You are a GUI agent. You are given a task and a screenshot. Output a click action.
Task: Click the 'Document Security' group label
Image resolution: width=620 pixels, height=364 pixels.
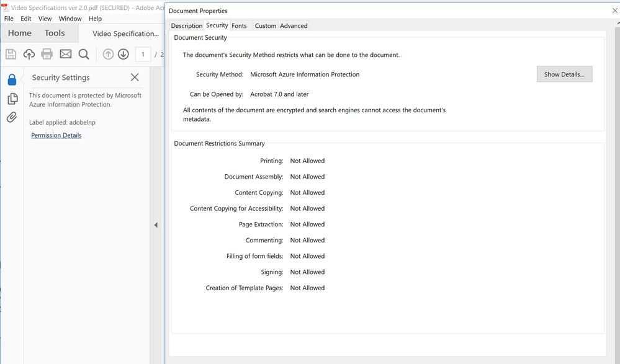tap(200, 38)
